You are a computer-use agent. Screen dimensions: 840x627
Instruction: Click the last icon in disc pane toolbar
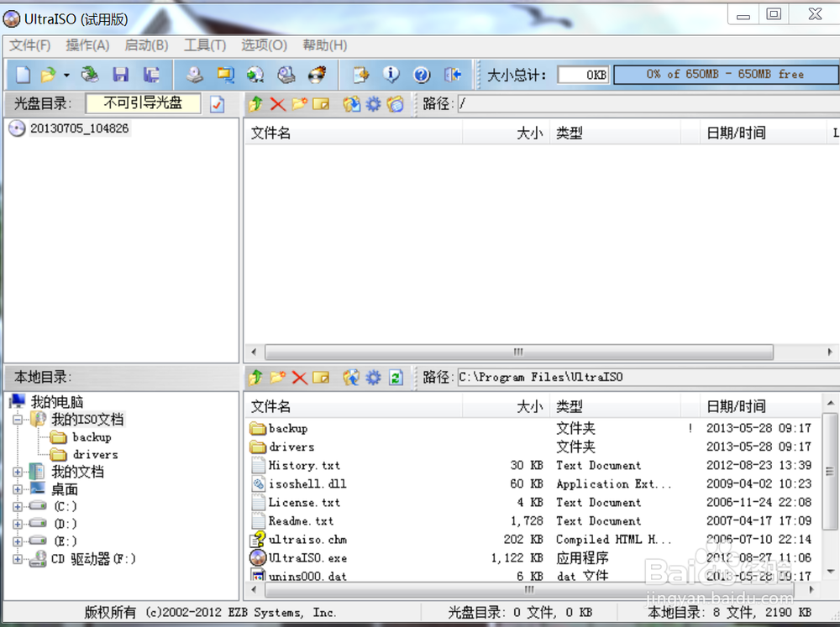coord(396,104)
